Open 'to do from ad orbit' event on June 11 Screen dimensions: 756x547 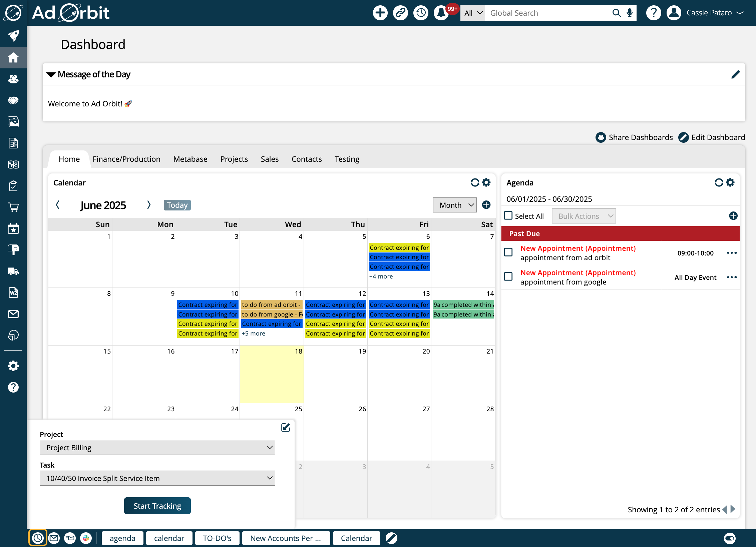coord(272,305)
